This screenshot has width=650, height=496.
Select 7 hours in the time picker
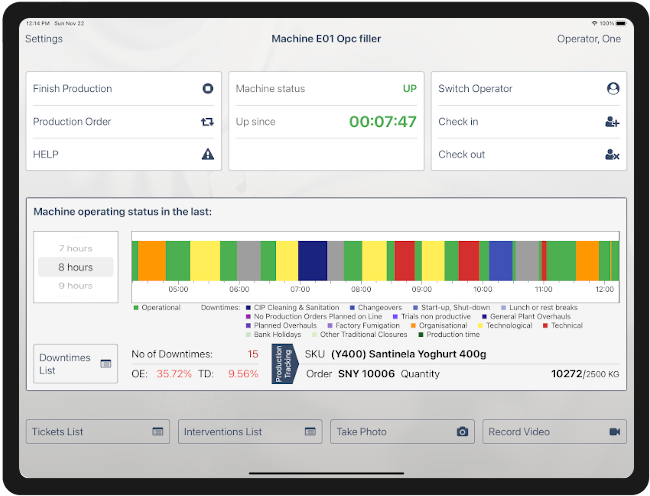75,248
